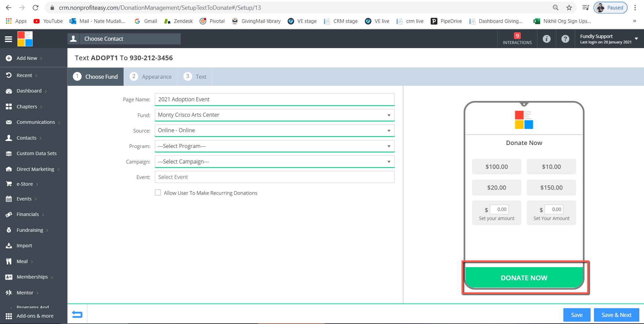Click the Memberships card icon
Image resolution: width=644 pixels, height=324 pixels.
tap(9, 277)
